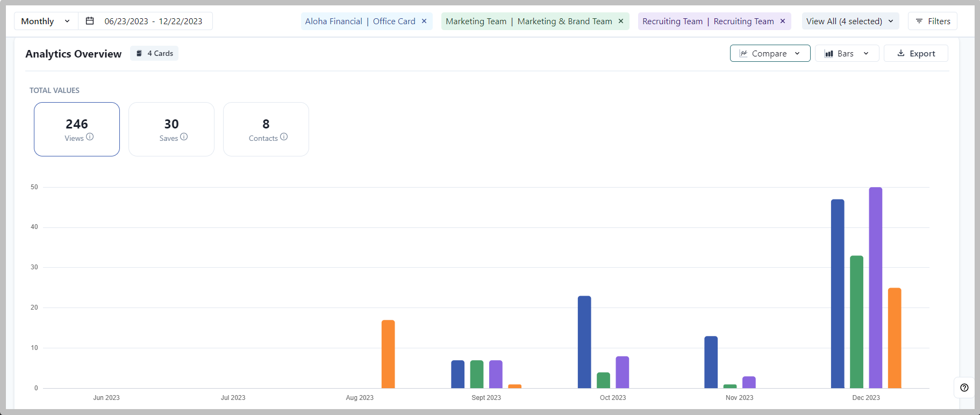Click the info icon next to Contacts
The height and width of the screenshot is (415, 980).
[284, 137]
